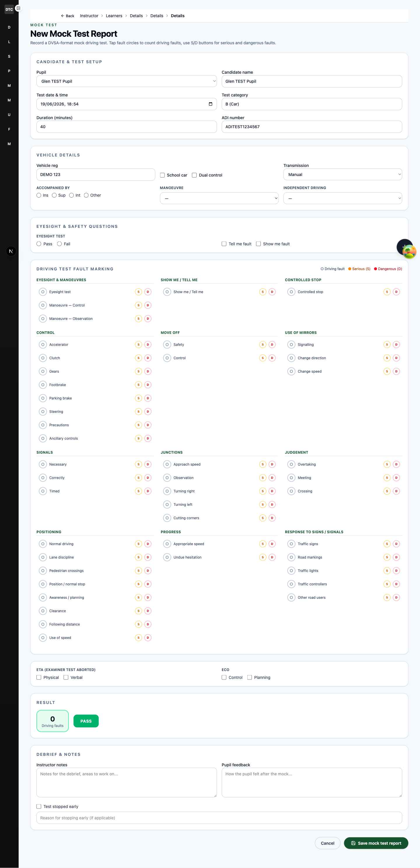Mark Turning right as dangerous (D)

tap(272, 491)
